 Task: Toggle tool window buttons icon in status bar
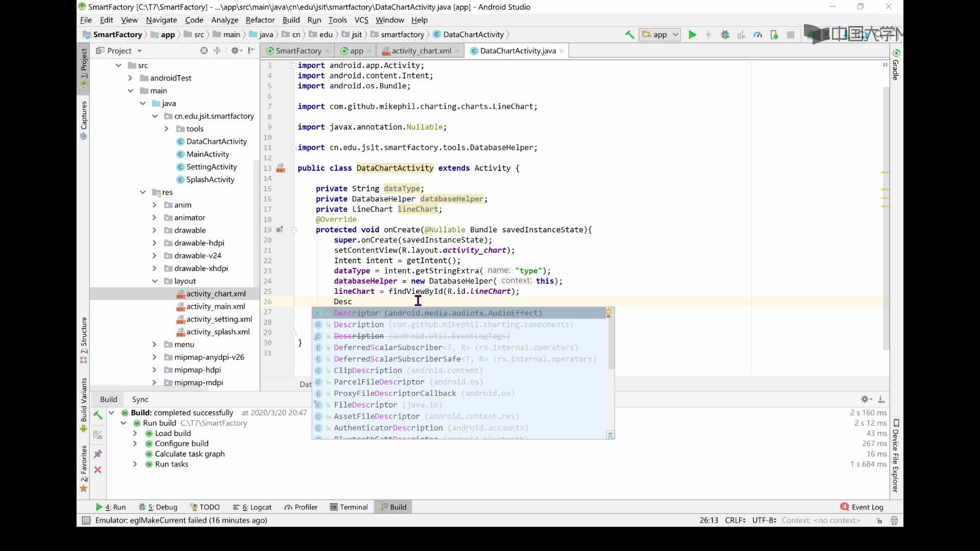86,520
